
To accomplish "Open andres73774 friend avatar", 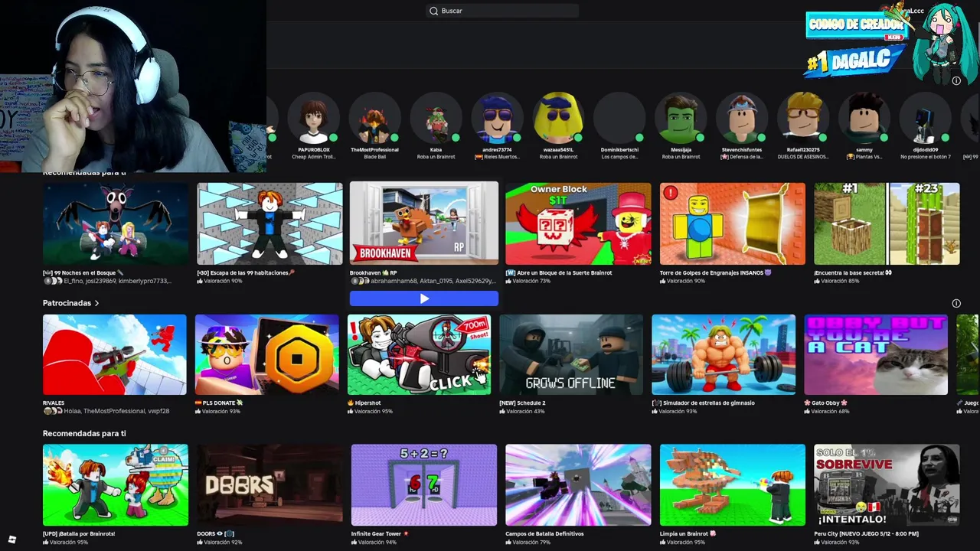I will coord(497,118).
